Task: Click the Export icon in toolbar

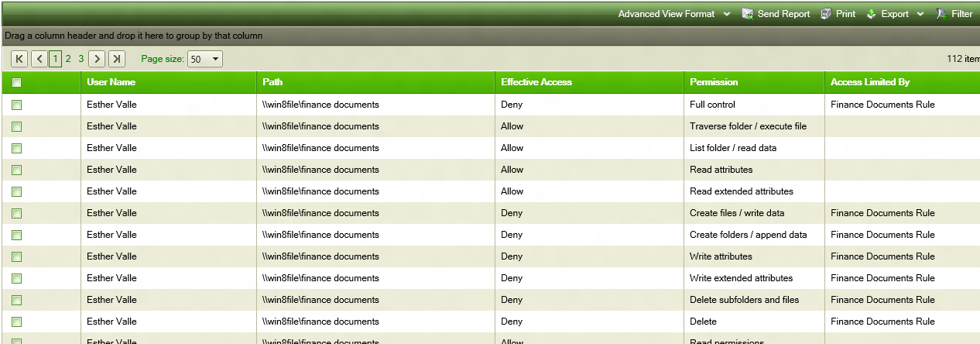Action: click(x=871, y=14)
